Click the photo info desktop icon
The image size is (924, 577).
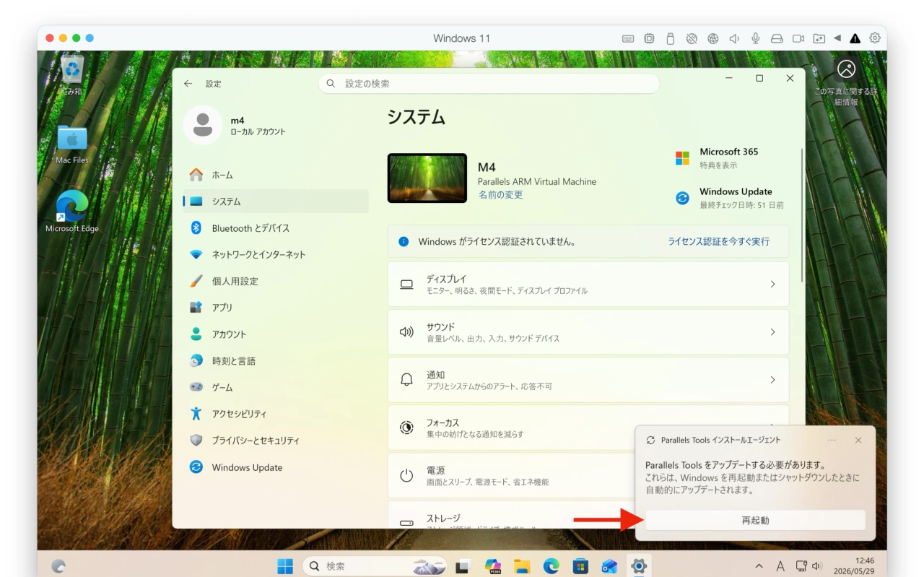click(846, 83)
